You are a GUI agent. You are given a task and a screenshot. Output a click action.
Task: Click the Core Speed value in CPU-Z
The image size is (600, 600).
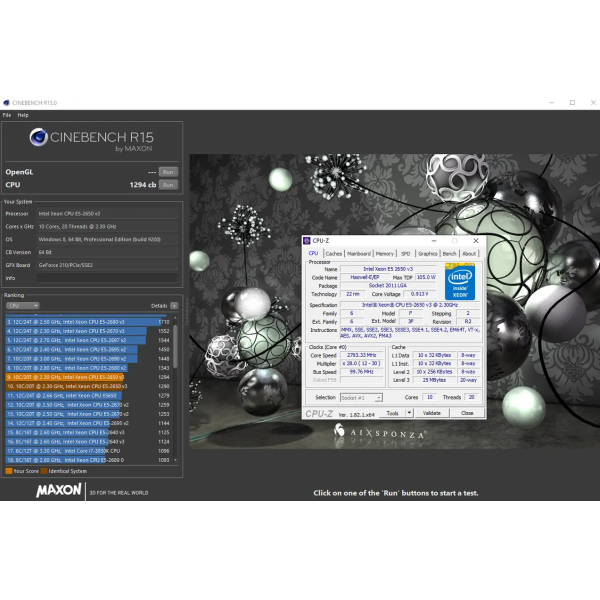tap(362, 355)
